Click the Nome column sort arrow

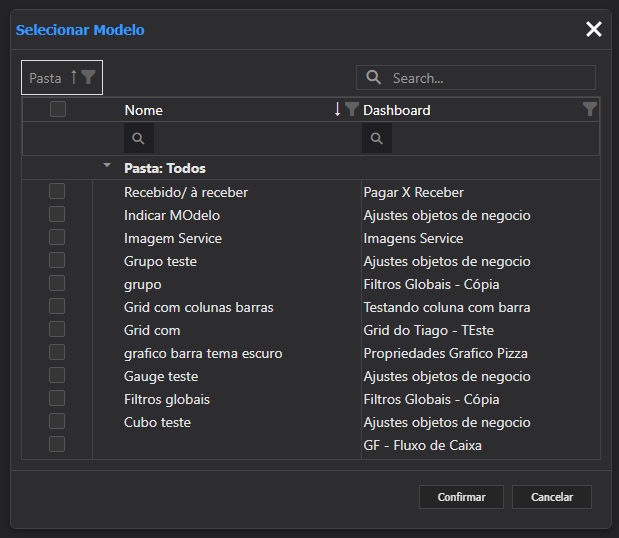click(337, 110)
